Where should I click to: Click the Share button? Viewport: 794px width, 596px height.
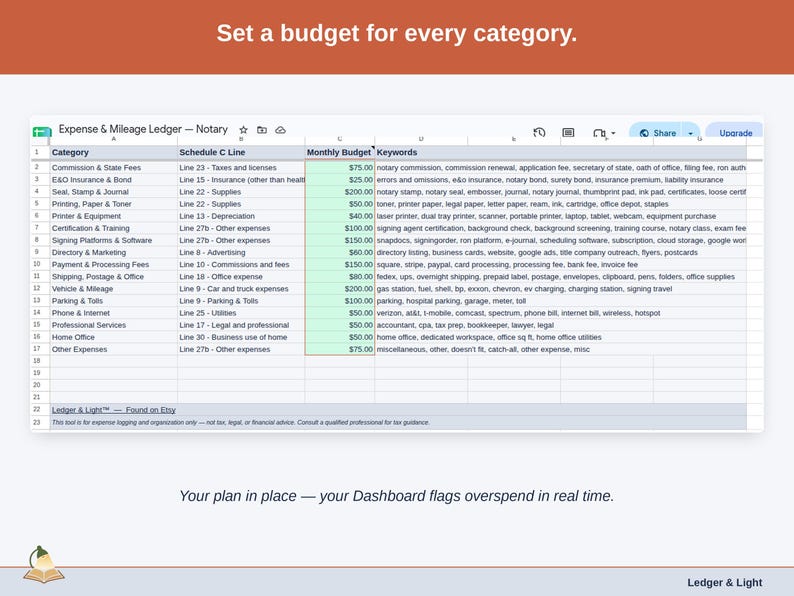(657, 133)
